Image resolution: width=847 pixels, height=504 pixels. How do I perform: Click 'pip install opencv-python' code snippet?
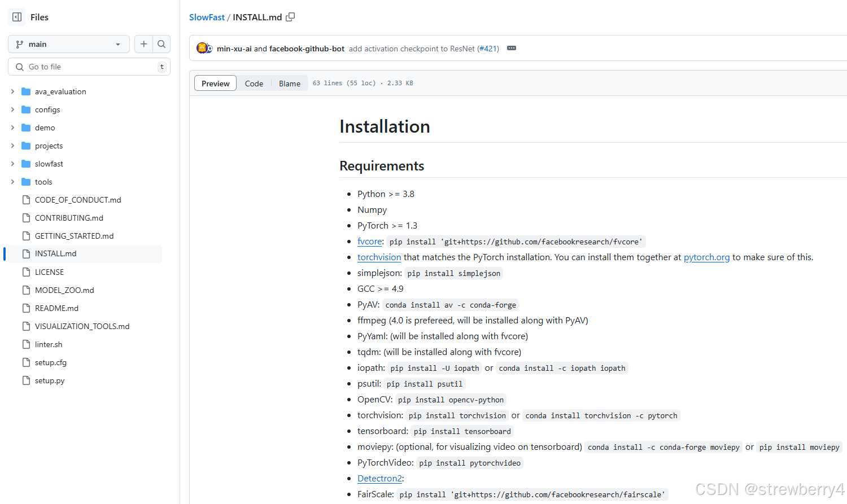451,400
